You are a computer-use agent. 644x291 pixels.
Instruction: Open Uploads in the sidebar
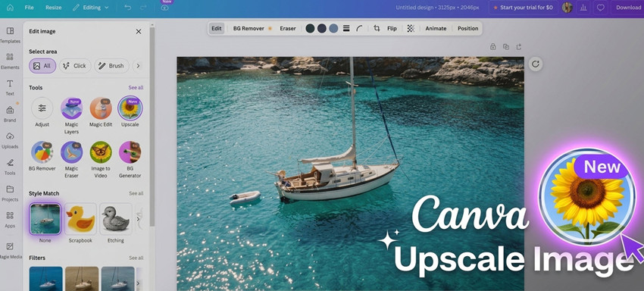[x=10, y=140]
